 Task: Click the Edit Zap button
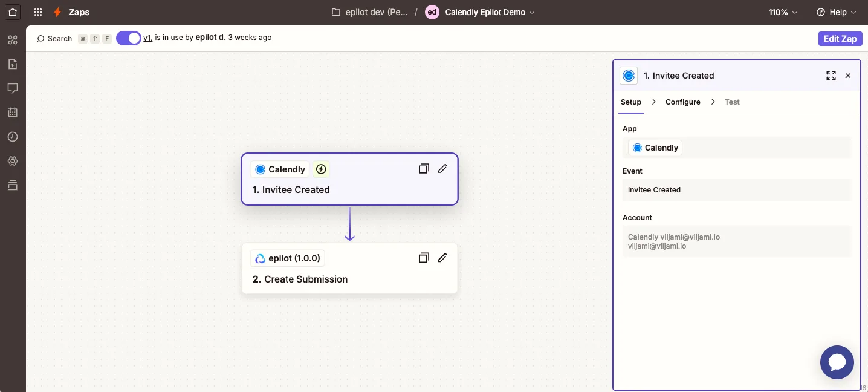[x=840, y=38]
